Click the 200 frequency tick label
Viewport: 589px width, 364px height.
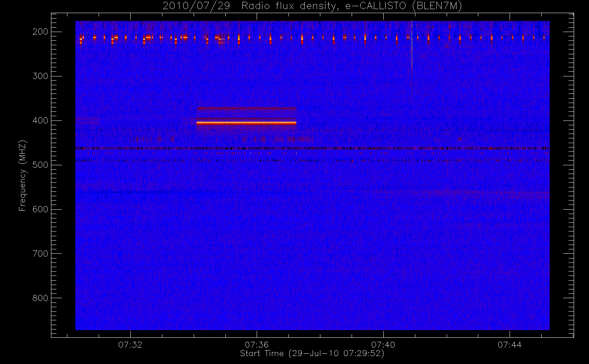point(40,32)
